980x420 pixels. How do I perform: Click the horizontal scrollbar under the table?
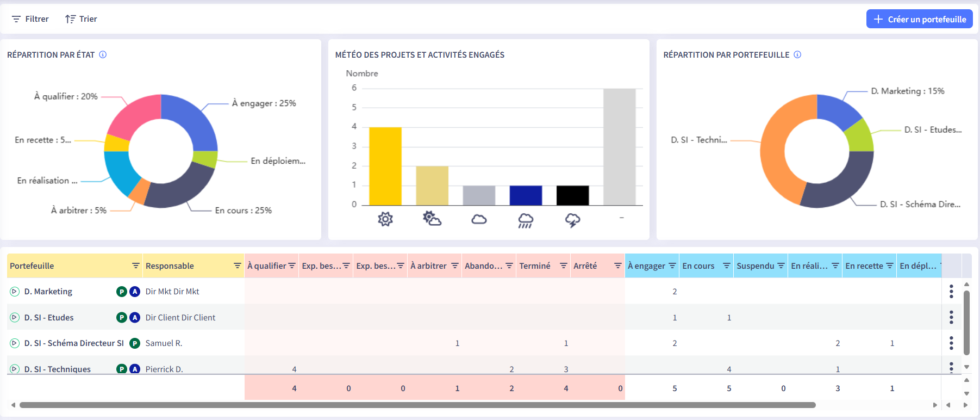tap(417, 405)
